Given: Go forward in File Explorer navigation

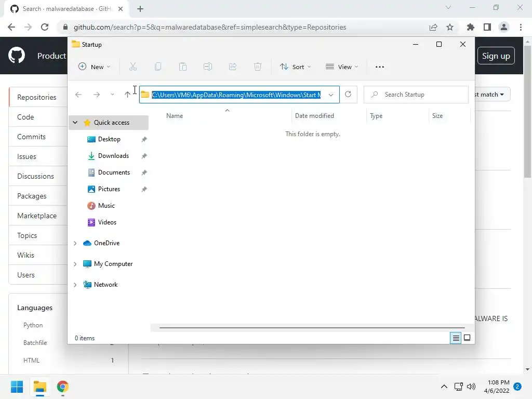Looking at the screenshot, I should [97, 95].
